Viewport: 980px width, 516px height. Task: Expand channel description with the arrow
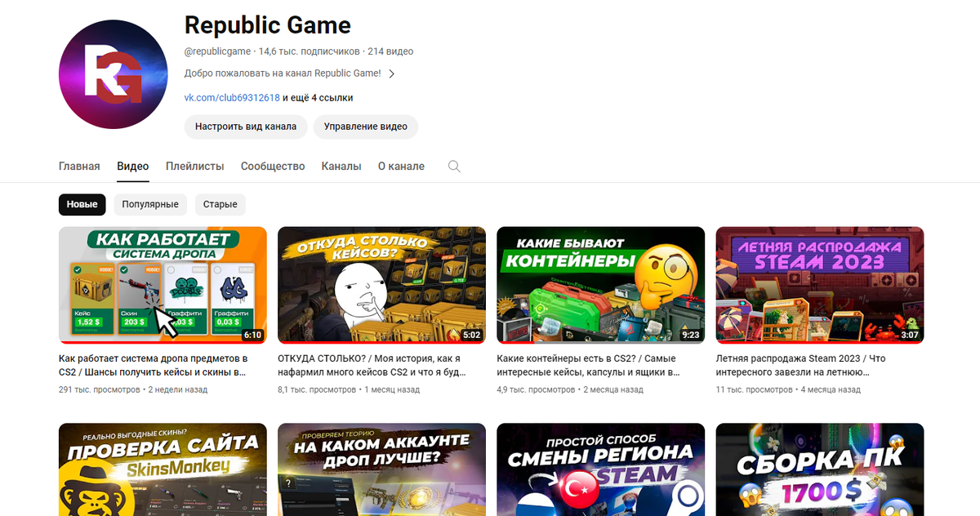tap(392, 73)
